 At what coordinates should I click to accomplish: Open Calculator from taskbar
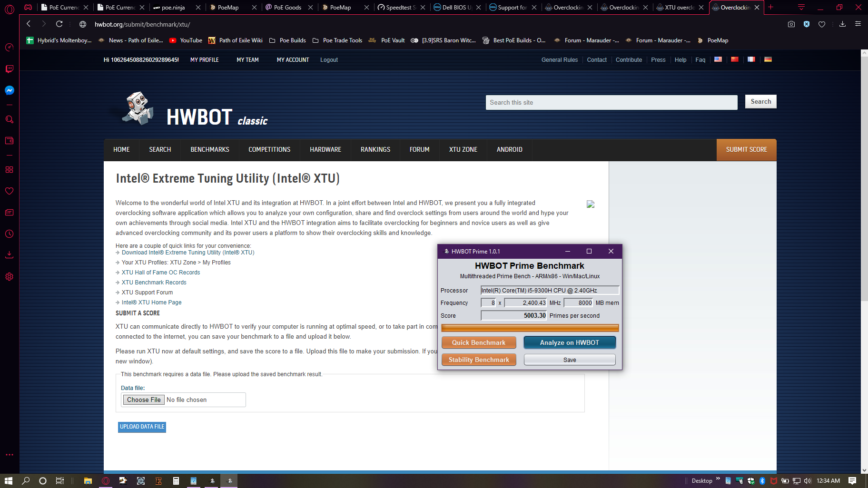coord(176,481)
